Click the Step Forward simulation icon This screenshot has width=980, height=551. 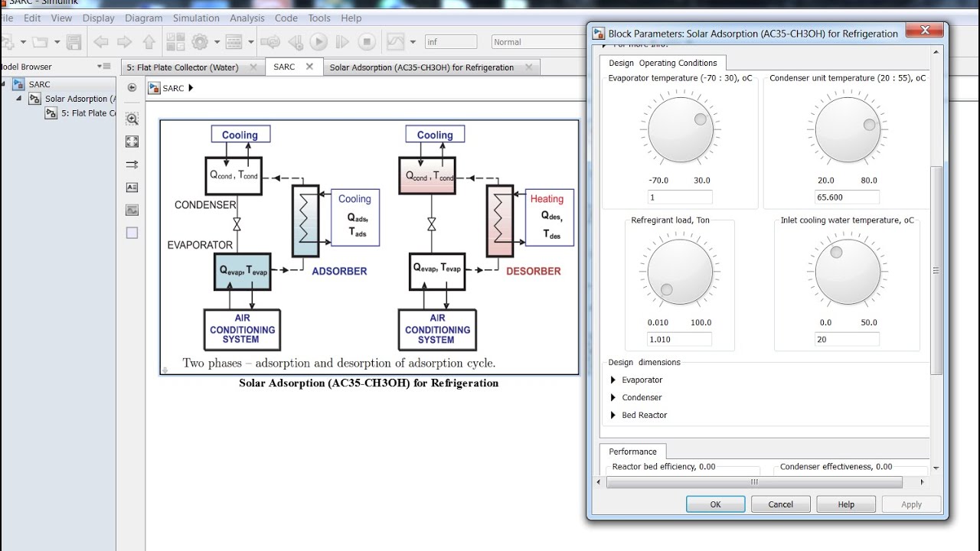[342, 42]
